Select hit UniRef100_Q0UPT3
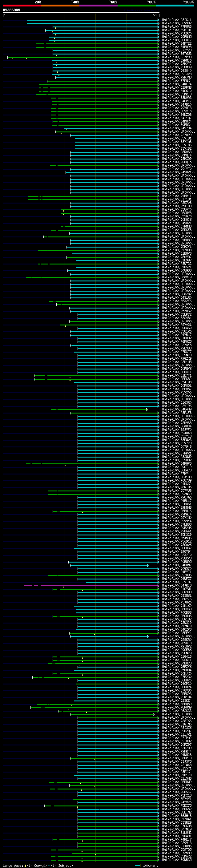 click(x=177, y=758)
